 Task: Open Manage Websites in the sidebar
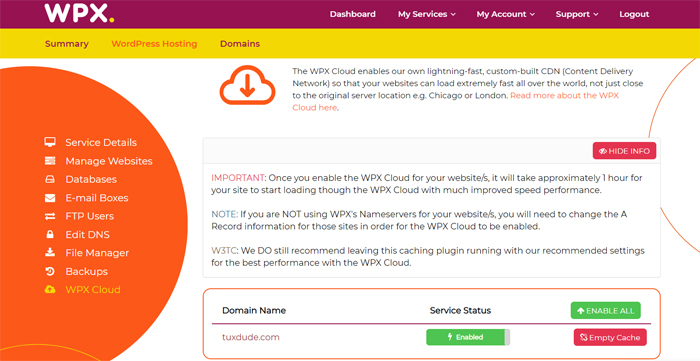[x=109, y=161]
